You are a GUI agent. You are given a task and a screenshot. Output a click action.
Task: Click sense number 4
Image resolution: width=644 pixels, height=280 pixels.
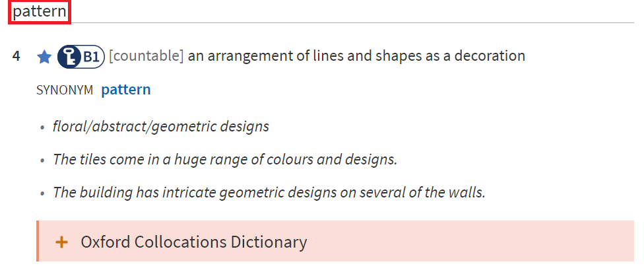(x=16, y=56)
